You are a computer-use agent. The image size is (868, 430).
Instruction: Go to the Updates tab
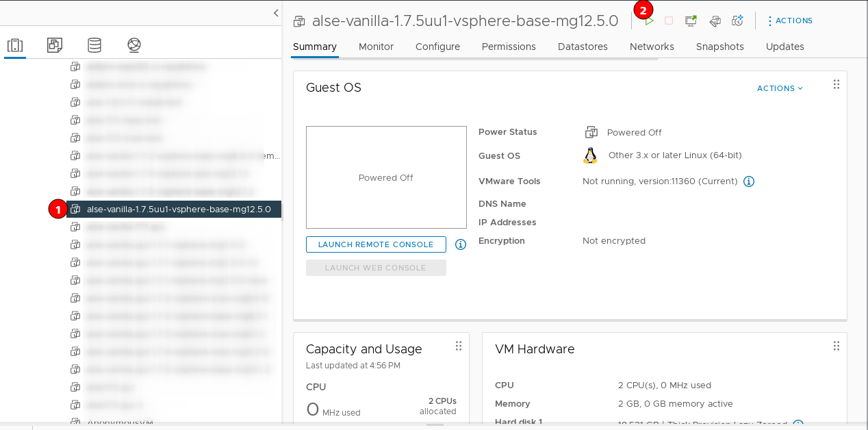coord(785,47)
